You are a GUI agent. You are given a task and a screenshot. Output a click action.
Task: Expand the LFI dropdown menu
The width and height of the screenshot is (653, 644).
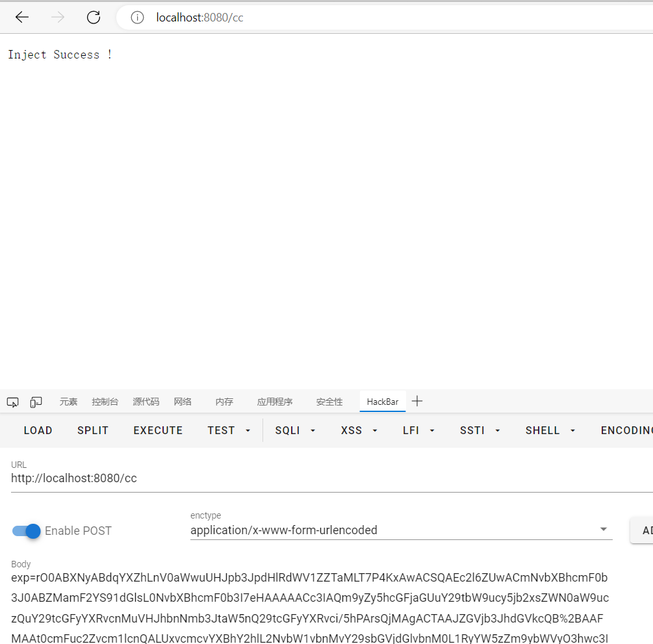pyautogui.click(x=418, y=430)
